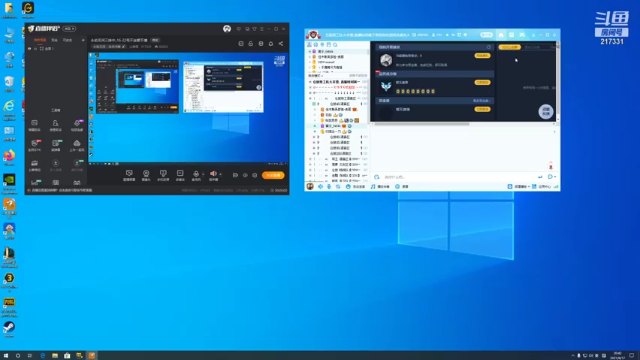Viewport: 640px width, 360px height.
Task: Click the blue link with arrow in YY's third section header
Action: (482, 100)
